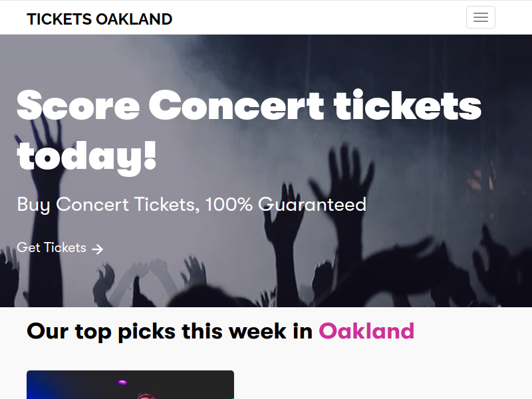The width and height of the screenshot is (532, 399).
Task: Click the Get Tickets link
Action: coord(60,247)
